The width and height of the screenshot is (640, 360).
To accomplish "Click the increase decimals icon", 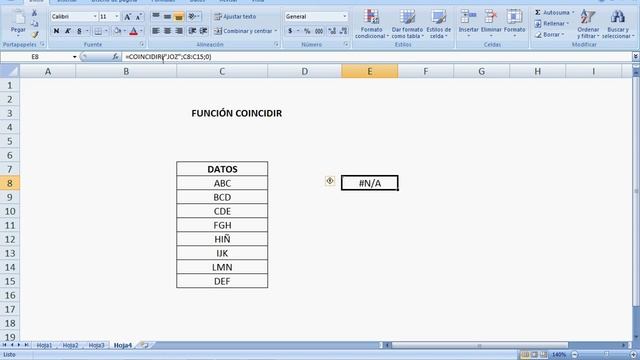I will pos(332,31).
